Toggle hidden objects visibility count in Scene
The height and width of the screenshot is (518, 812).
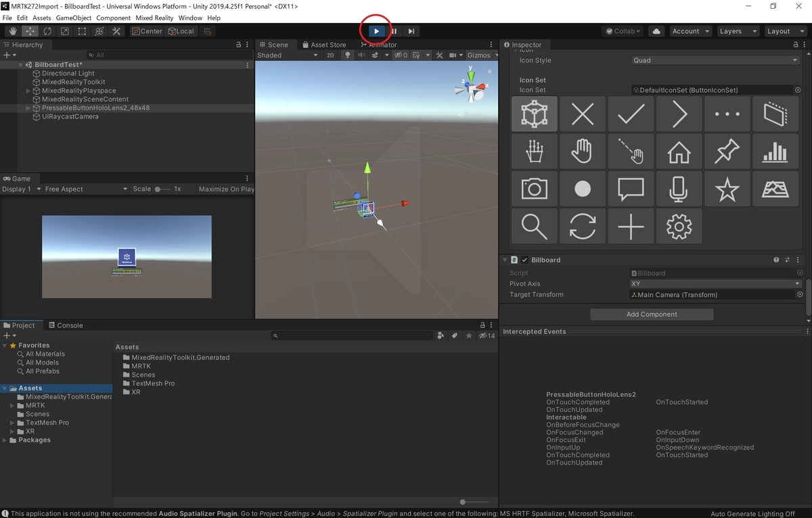click(x=401, y=55)
